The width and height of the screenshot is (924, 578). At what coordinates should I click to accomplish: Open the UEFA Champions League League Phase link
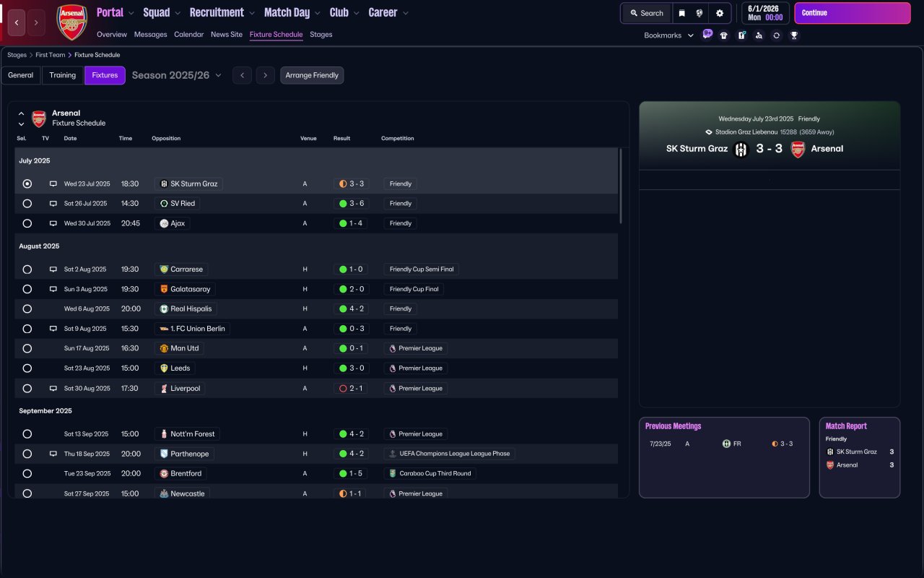tap(449, 454)
